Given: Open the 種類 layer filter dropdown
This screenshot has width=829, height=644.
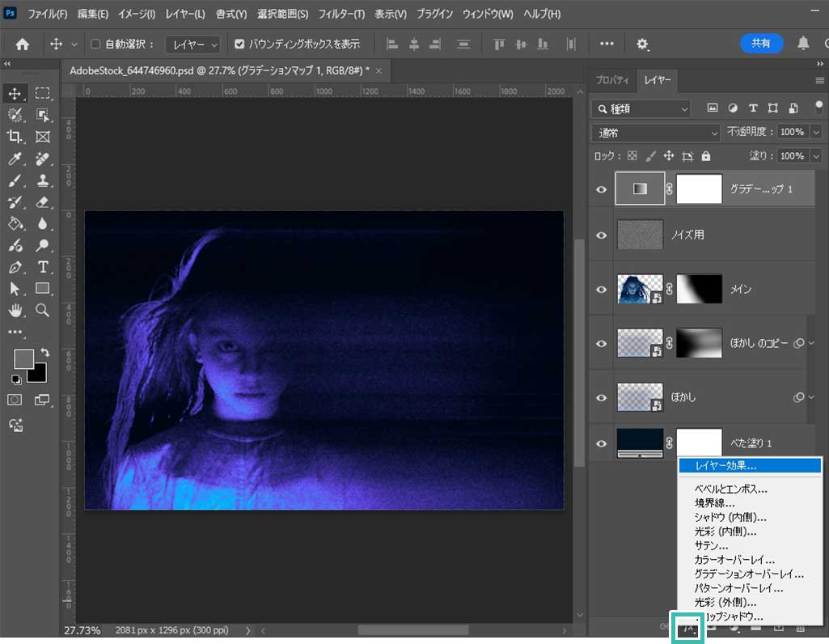Looking at the screenshot, I should (641, 108).
